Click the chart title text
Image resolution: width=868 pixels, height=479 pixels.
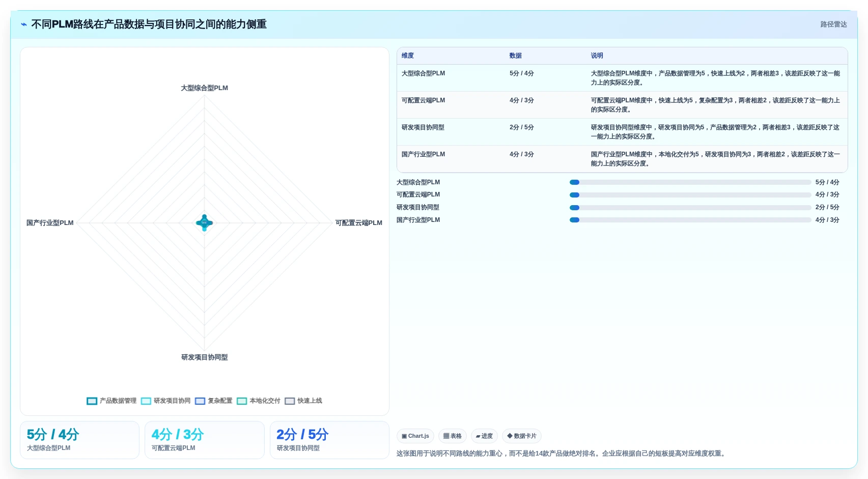pos(149,24)
